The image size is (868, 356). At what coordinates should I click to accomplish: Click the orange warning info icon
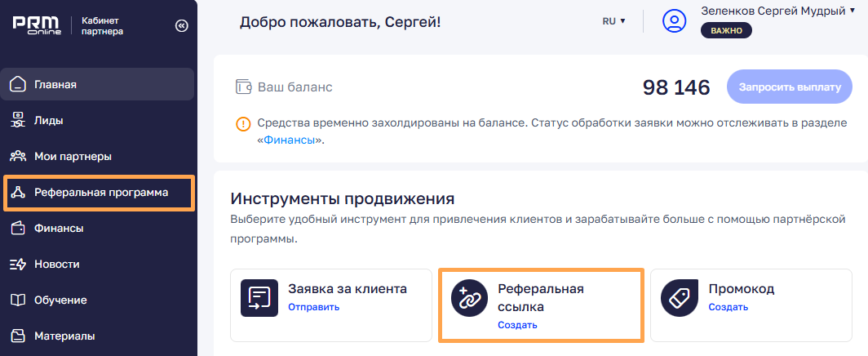click(x=243, y=123)
